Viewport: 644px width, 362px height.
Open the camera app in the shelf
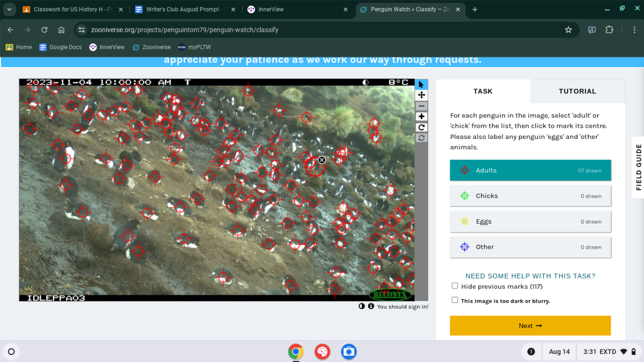[x=349, y=351]
